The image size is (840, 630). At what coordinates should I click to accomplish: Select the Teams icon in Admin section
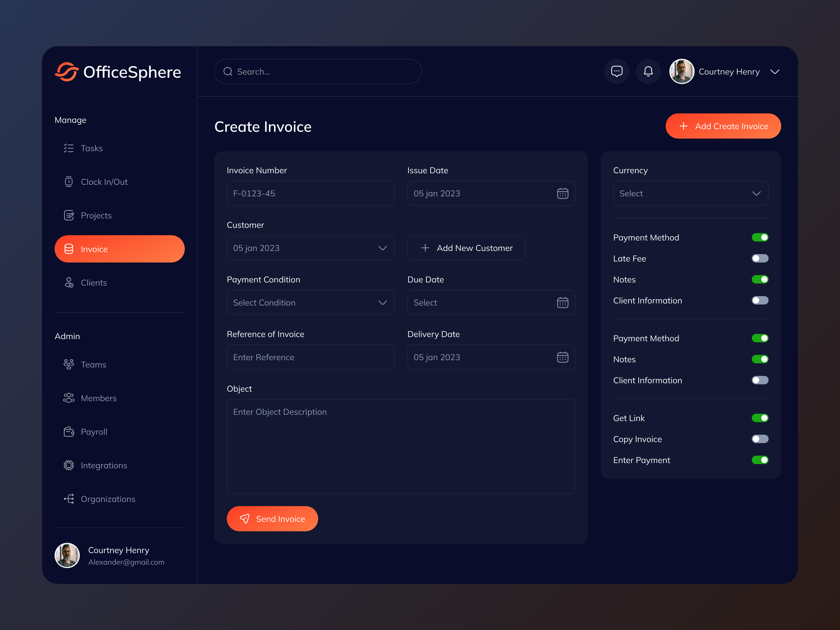pos(69,364)
